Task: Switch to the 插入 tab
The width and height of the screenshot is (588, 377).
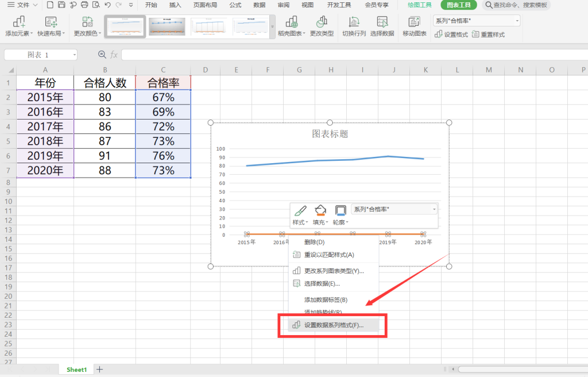Action: [x=175, y=5]
